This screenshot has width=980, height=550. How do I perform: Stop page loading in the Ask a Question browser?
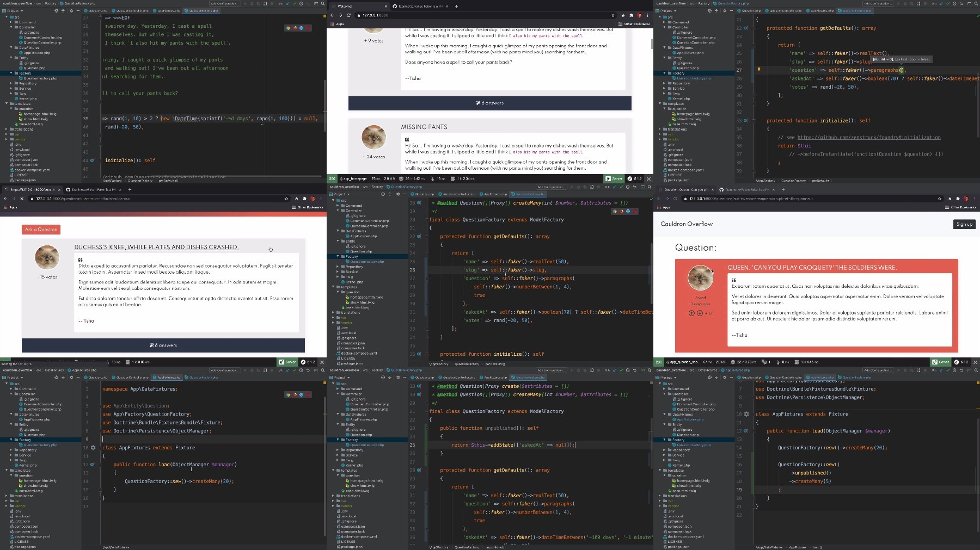(22, 199)
